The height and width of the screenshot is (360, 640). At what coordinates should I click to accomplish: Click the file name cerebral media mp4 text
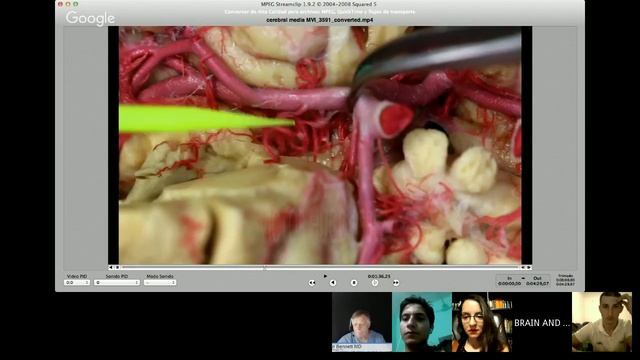[x=320, y=20]
